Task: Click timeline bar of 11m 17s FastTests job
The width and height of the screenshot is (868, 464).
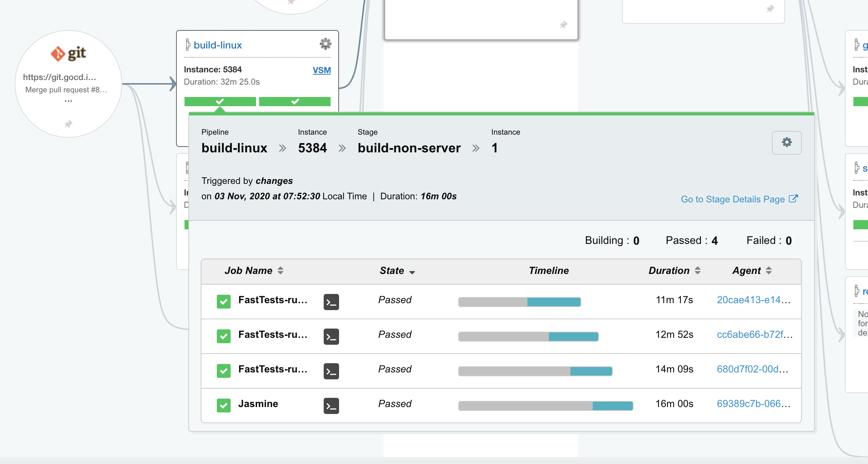Action: point(519,302)
